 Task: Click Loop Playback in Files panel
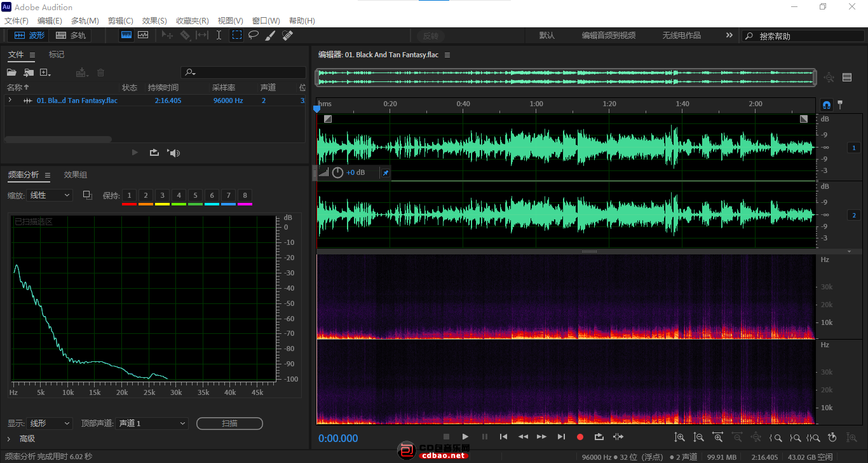pos(154,153)
